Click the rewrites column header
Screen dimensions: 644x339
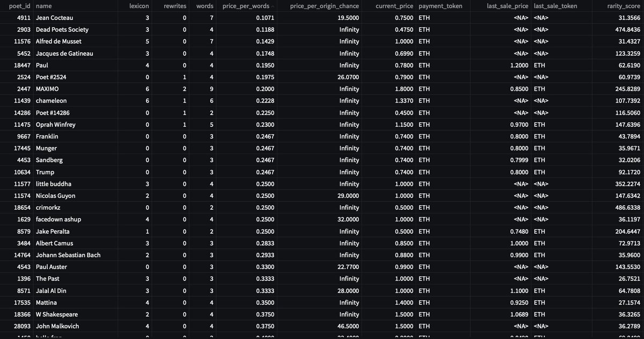(x=175, y=6)
